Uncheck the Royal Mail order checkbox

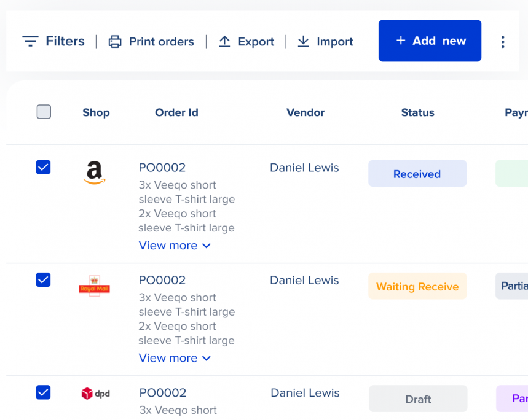point(44,279)
